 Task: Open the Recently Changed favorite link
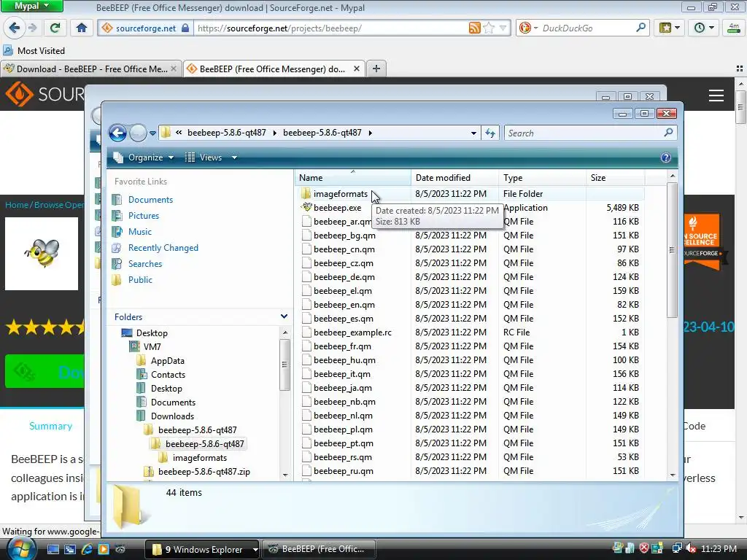click(163, 248)
